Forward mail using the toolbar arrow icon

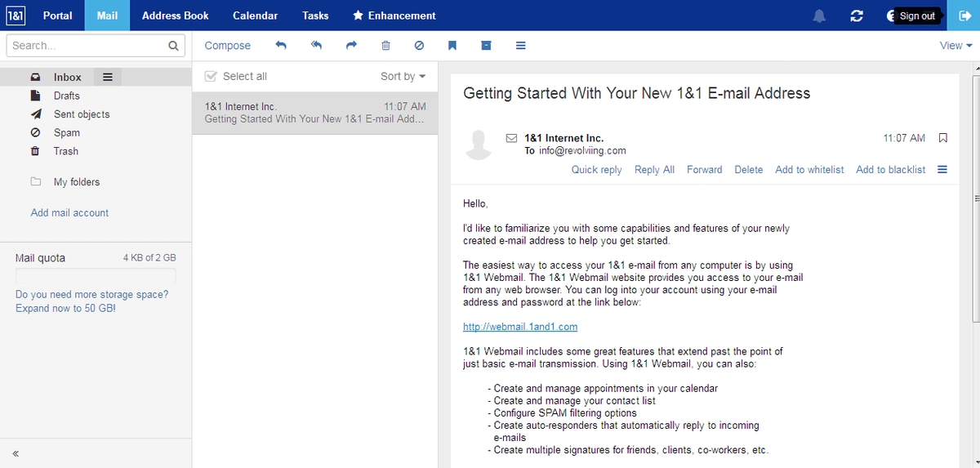[x=352, y=46]
